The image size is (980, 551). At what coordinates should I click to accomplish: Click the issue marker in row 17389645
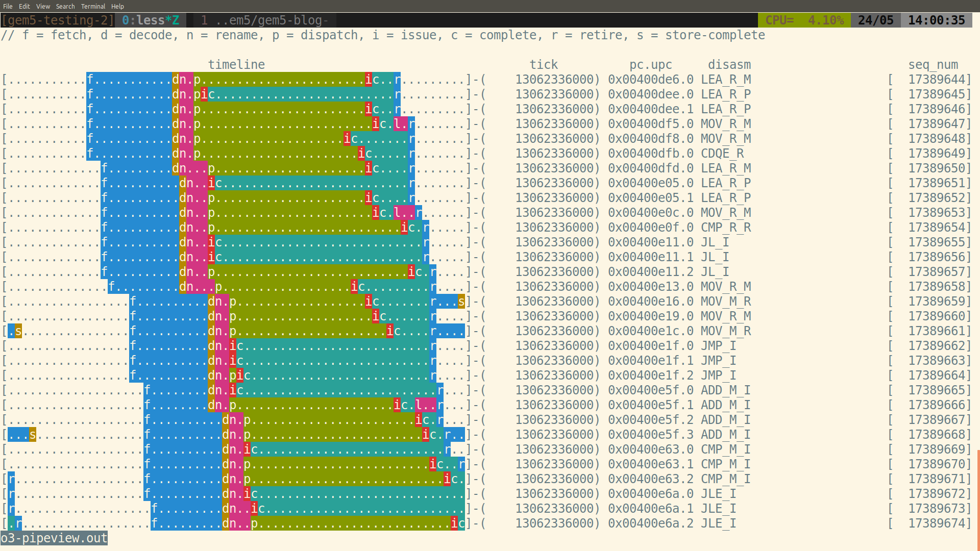pos(204,94)
